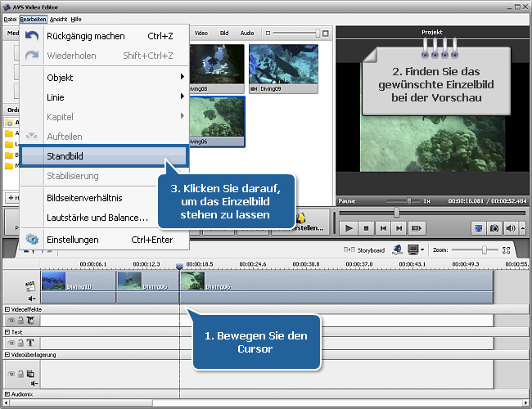Mute the preview with the speaker icon
Image resolution: width=532 pixels, height=409 pixels.
click(x=511, y=228)
